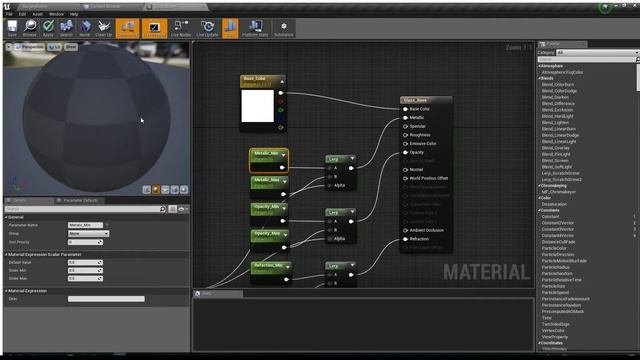Open the Details property matrix grid icon

(173, 209)
